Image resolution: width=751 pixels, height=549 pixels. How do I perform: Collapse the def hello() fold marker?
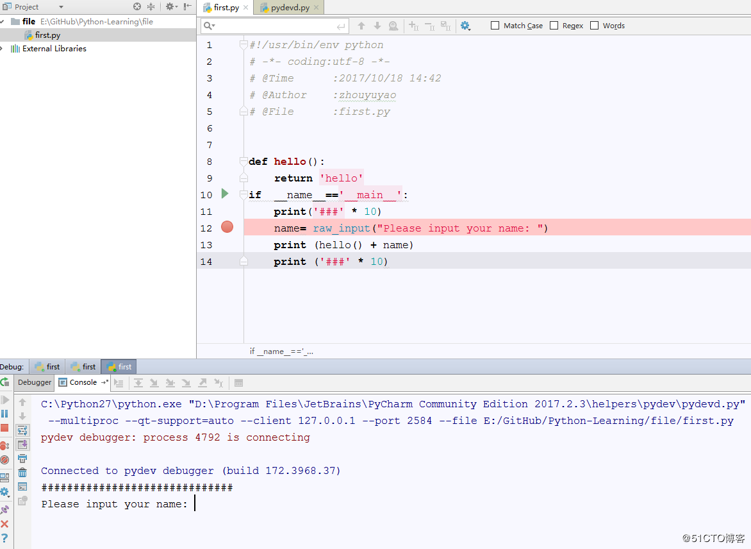click(243, 161)
